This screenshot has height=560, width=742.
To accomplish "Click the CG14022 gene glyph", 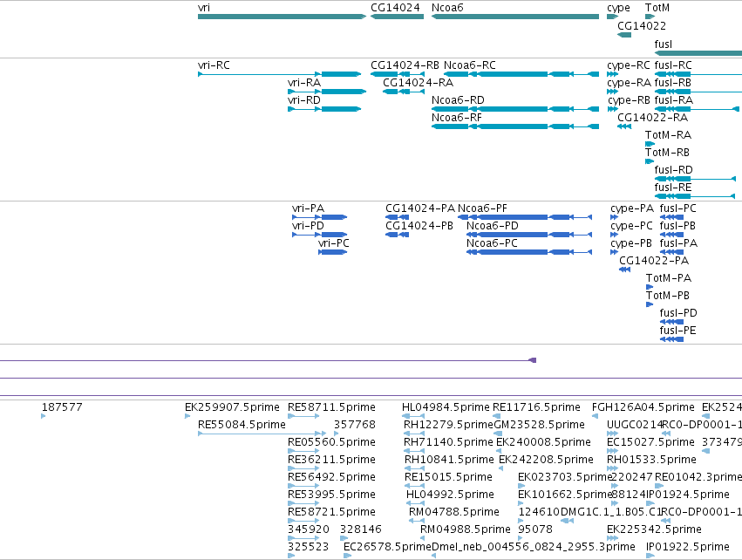I will [x=624, y=35].
